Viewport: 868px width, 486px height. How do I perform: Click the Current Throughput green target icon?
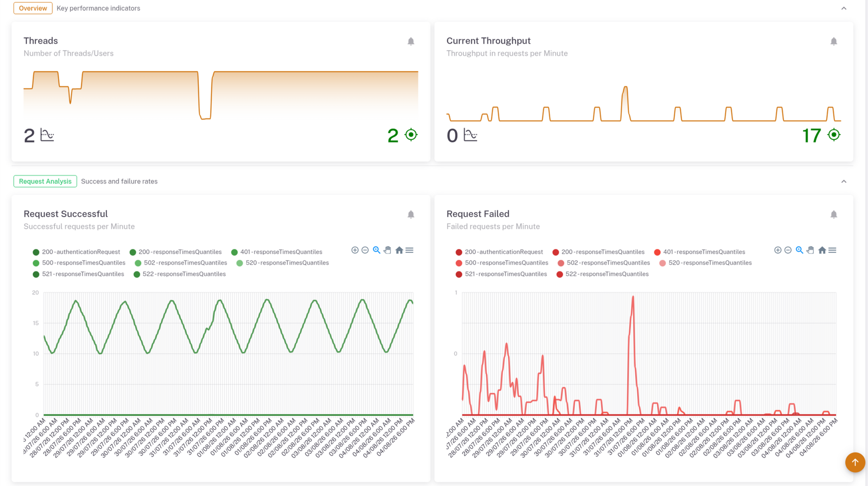pos(834,135)
